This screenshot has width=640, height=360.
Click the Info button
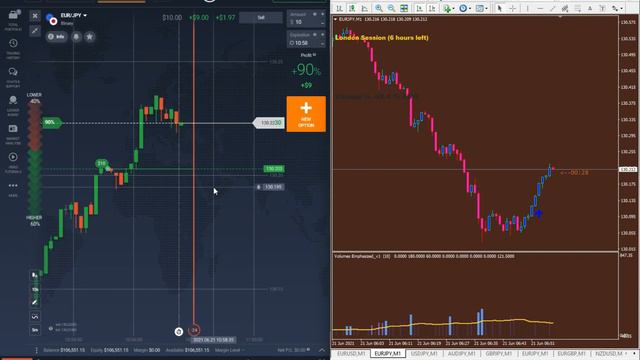pyautogui.click(x=57, y=37)
